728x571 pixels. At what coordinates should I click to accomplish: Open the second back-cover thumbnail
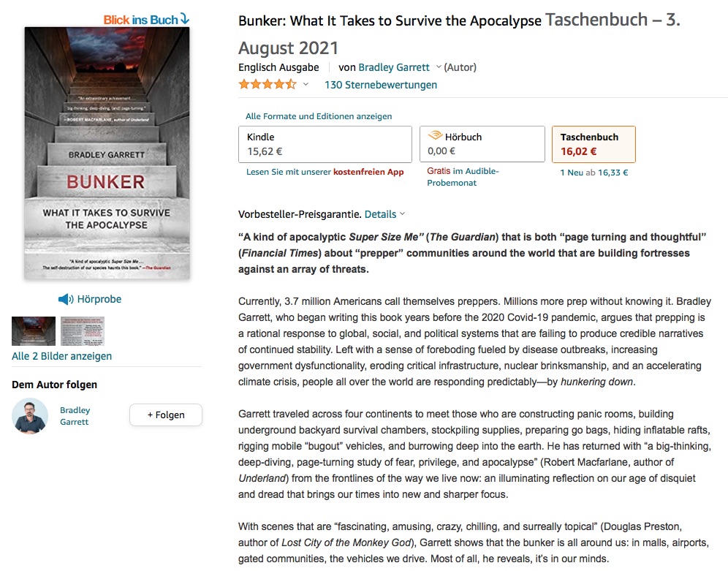pyautogui.click(x=82, y=331)
